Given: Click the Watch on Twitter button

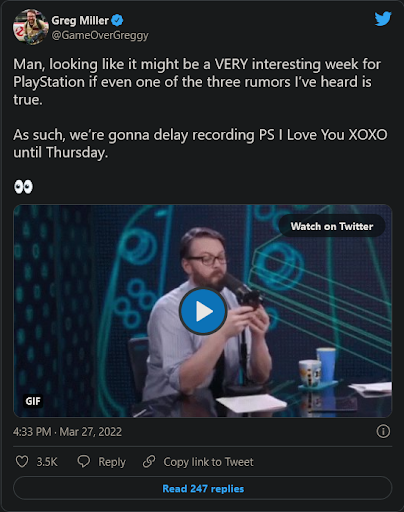Looking at the screenshot, I should click(x=332, y=226).
